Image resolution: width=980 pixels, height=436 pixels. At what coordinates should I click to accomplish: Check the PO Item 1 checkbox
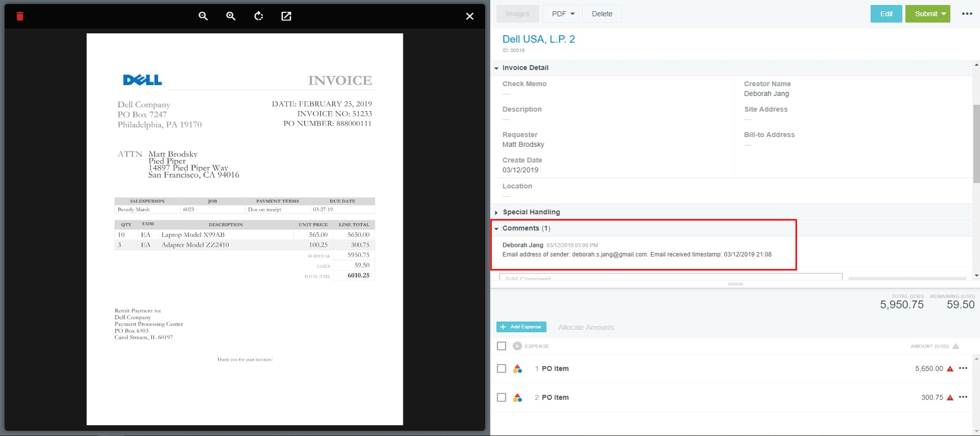click(501, 369)
